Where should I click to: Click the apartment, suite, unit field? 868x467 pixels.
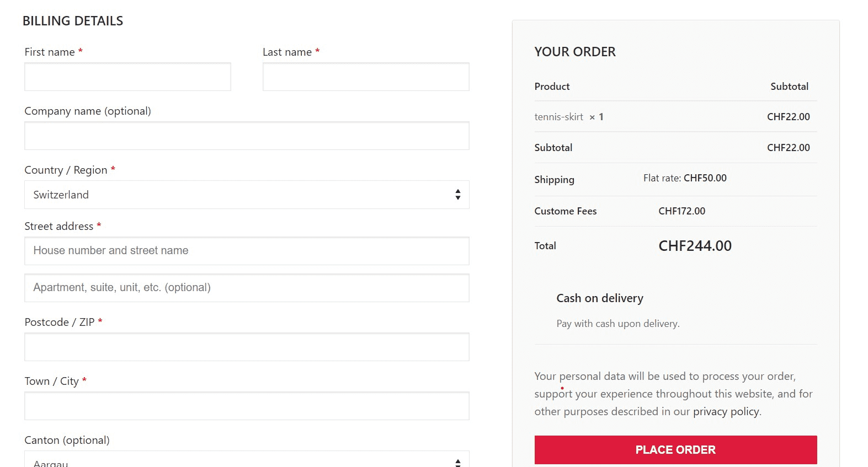(x=247, y=287)
